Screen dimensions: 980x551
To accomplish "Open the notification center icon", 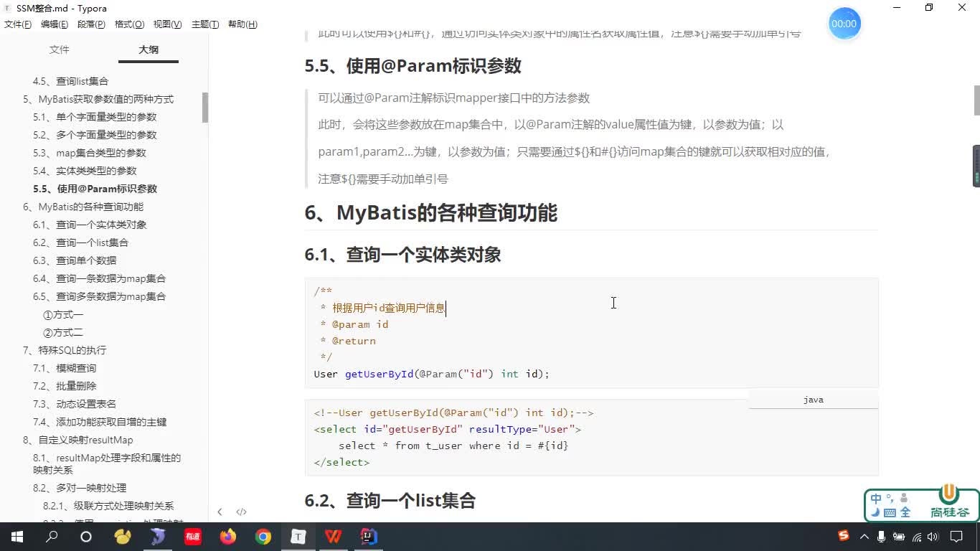I will point(957,537).
